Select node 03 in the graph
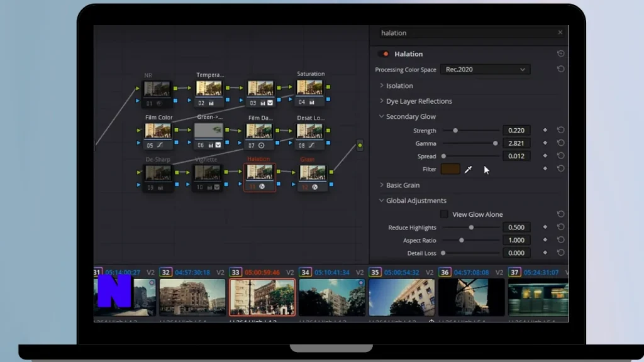This screenshot has width=644, height=362. pyautogui.click(x=260, y=94)
